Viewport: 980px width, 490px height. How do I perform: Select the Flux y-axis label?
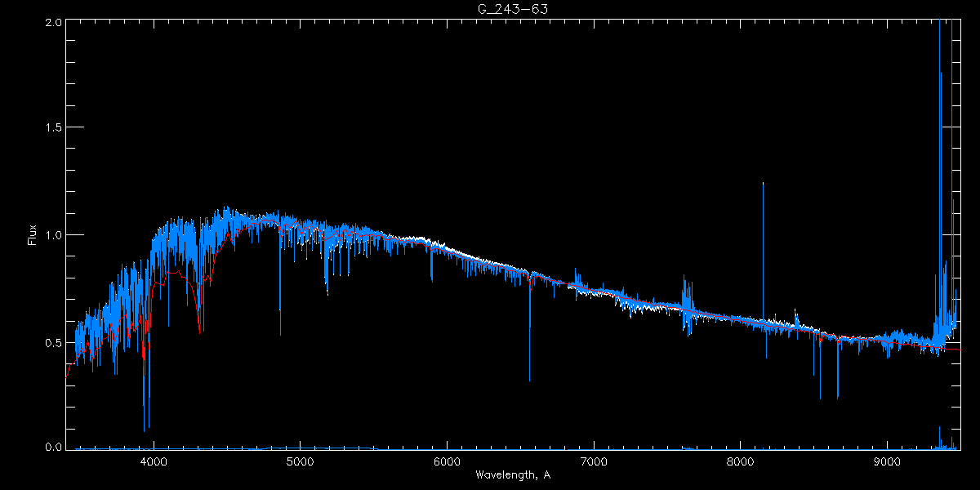coord(33,234)
